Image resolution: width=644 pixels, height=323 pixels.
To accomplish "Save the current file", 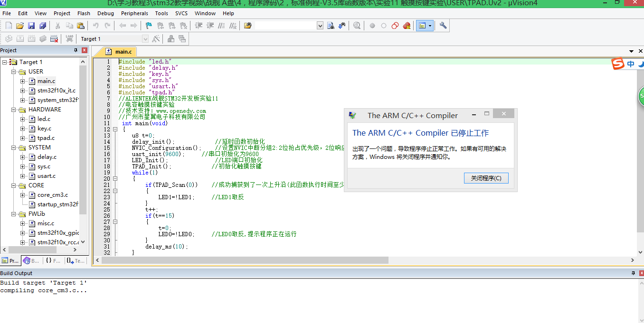I will [x=31, y=26].
